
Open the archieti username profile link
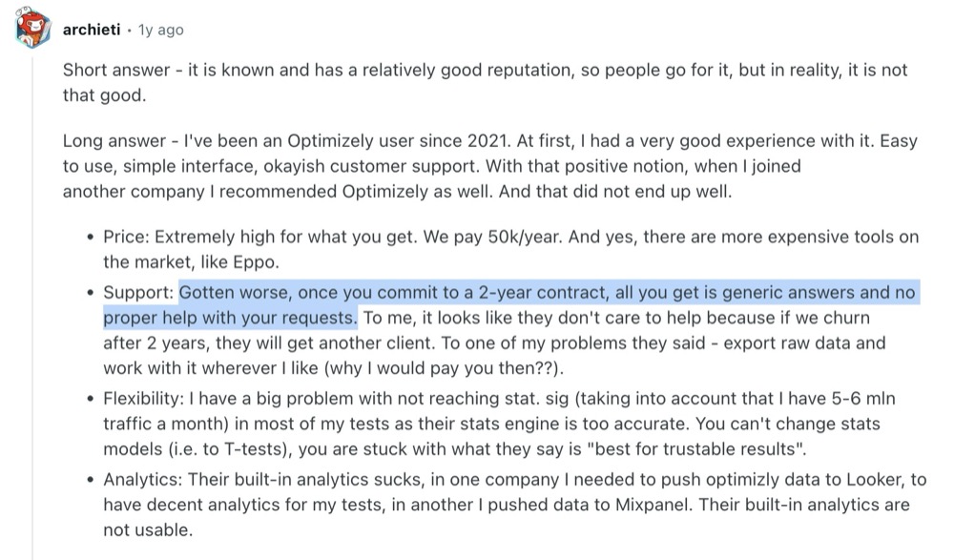click(x=92, y=30)
